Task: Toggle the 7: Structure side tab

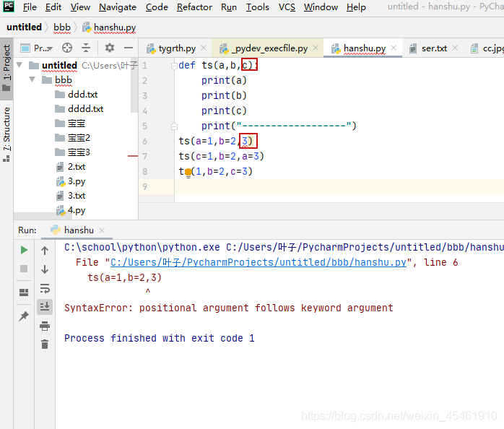Action: point(6,134)
